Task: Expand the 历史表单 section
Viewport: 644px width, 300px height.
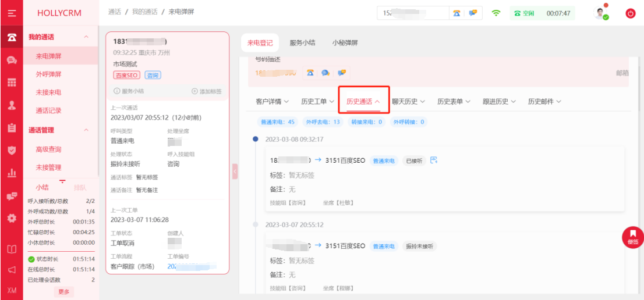Action: (454, 101)
